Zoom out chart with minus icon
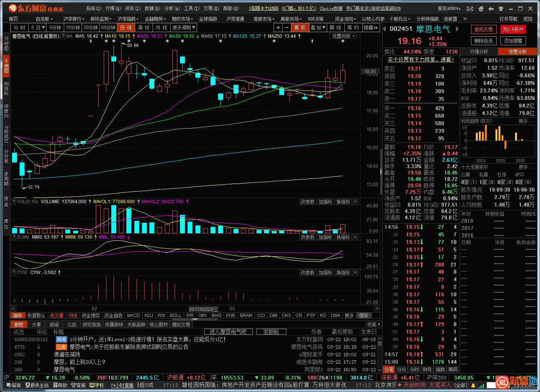540x392 pixels. (286, 28)
